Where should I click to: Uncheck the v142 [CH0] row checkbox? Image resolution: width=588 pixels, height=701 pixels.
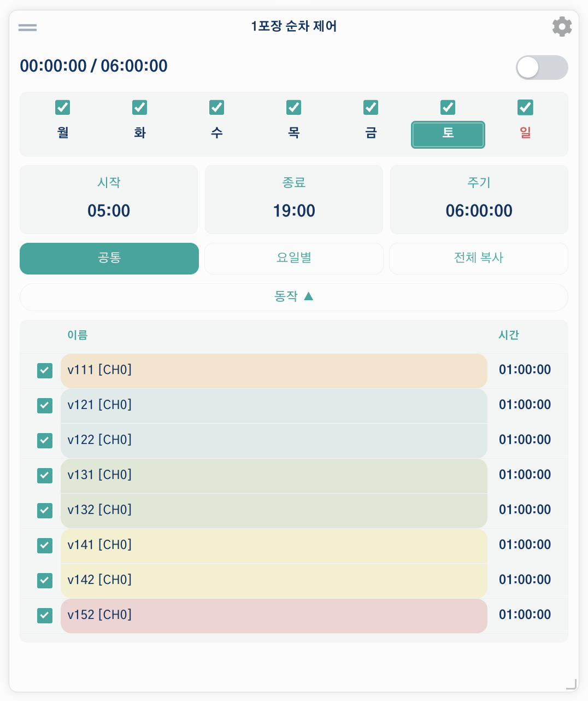pos(45,581)
